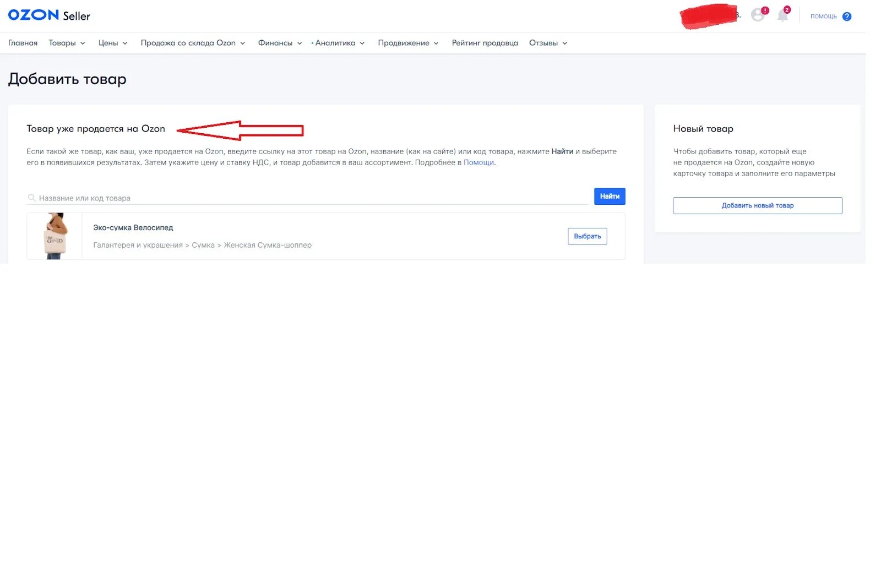
Task: Open the Помощь link in header
Action: 823,17
